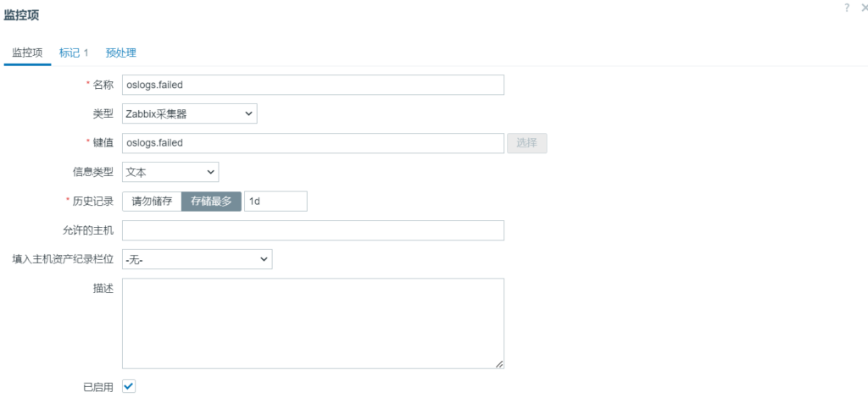Select the 存储最多 history option
This screenshot has height=398, width=868.
point(212,202)
